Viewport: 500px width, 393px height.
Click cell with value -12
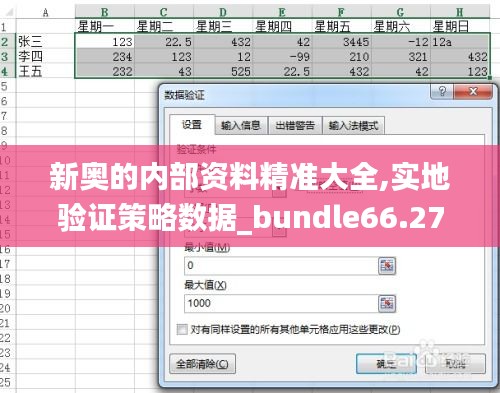tap(400, 42)
